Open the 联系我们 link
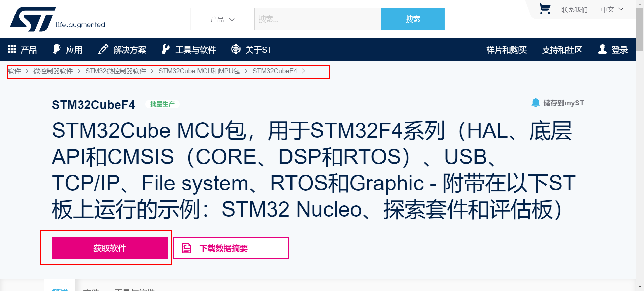Viewport: 644px width, 291px height. tap(574, 10)
